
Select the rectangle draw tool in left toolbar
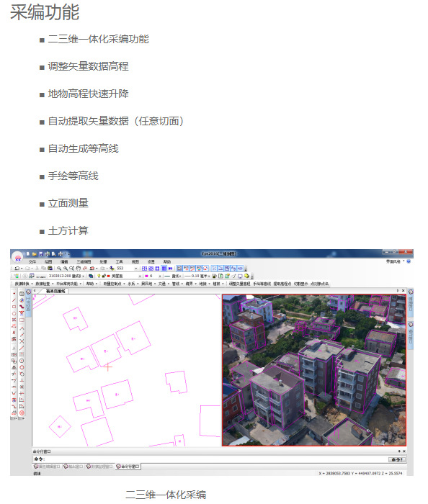pos(14,307)
